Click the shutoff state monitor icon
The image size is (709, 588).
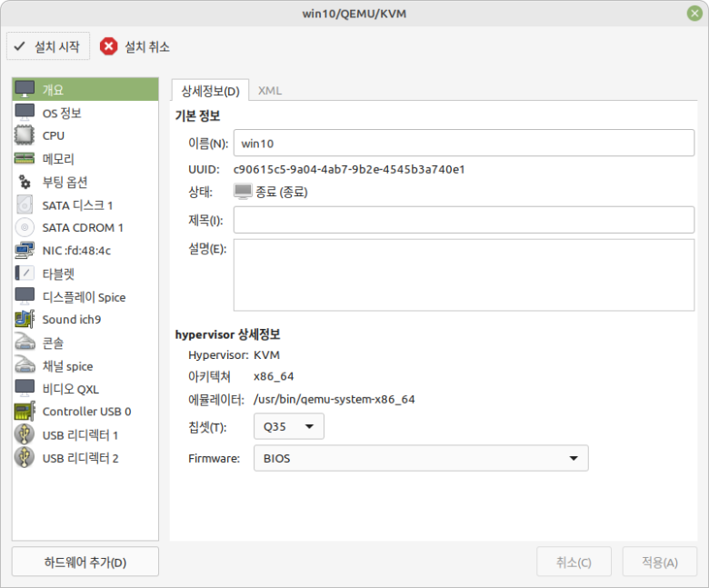tap(243, 191)
